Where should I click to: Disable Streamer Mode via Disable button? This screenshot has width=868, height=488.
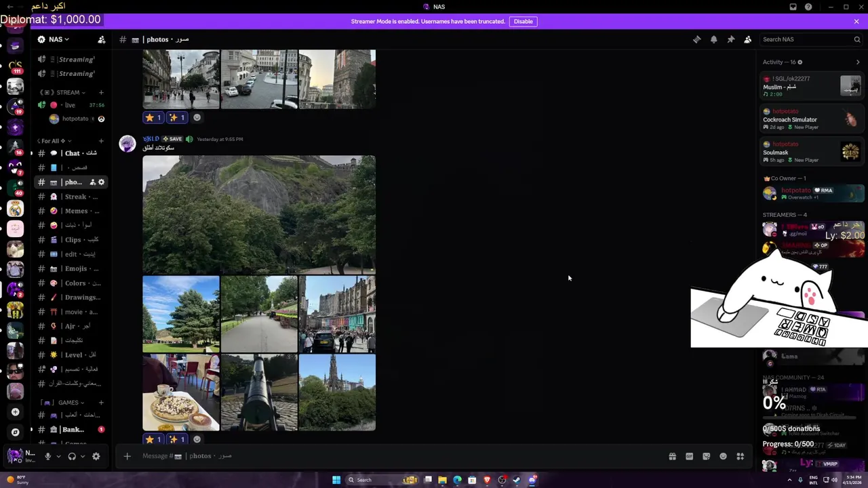click(x=523, y=21)
